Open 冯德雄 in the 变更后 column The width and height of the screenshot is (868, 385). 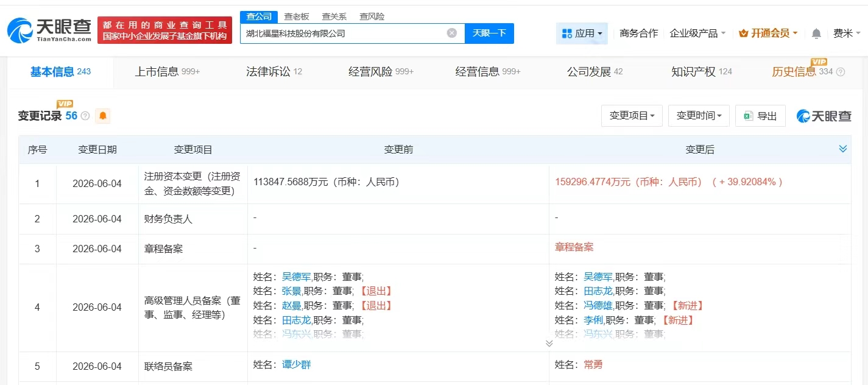tap(598, 306)
